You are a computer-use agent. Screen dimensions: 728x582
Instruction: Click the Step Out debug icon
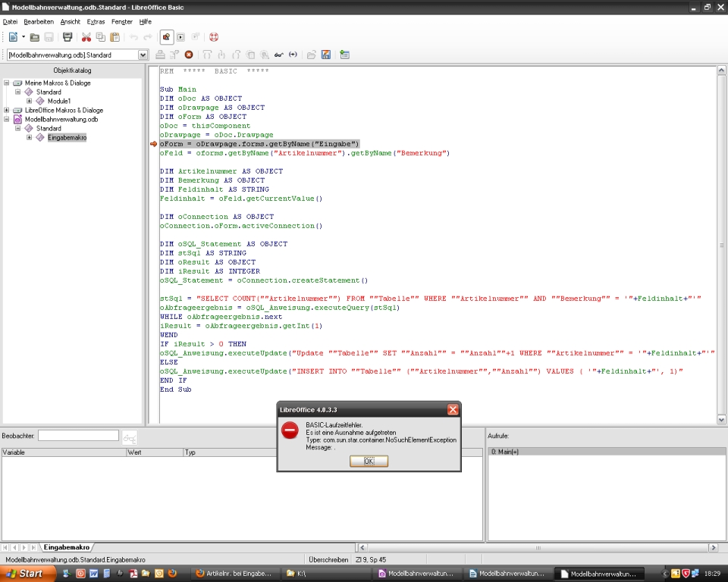click(x=236, y=55)
